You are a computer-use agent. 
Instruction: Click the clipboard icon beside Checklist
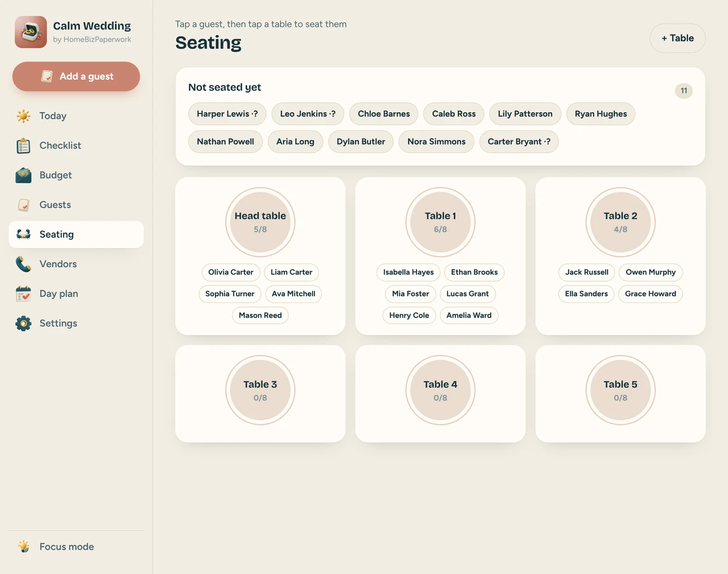pyautogui.click(x=23, y=145)
